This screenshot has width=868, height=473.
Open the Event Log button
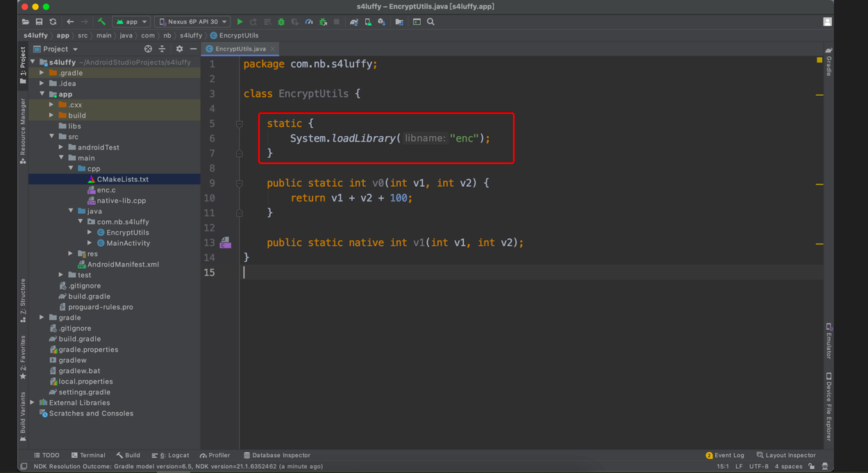click(x=725, y=456)
